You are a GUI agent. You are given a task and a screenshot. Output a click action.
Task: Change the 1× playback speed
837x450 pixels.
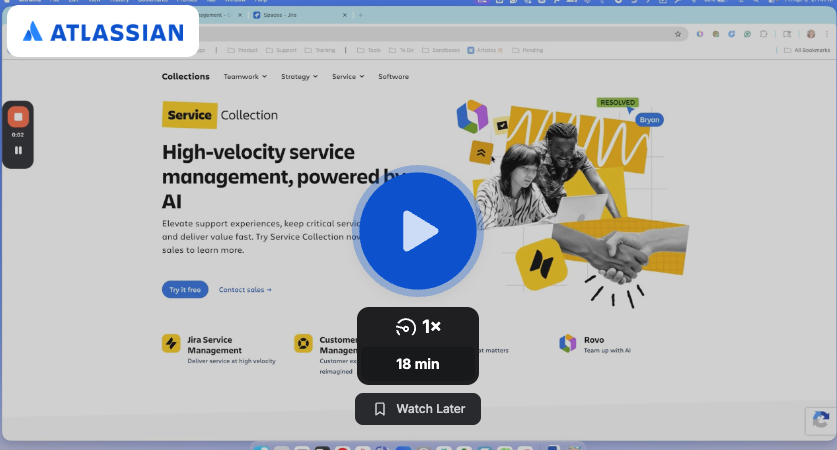click(x=418, y=326)
